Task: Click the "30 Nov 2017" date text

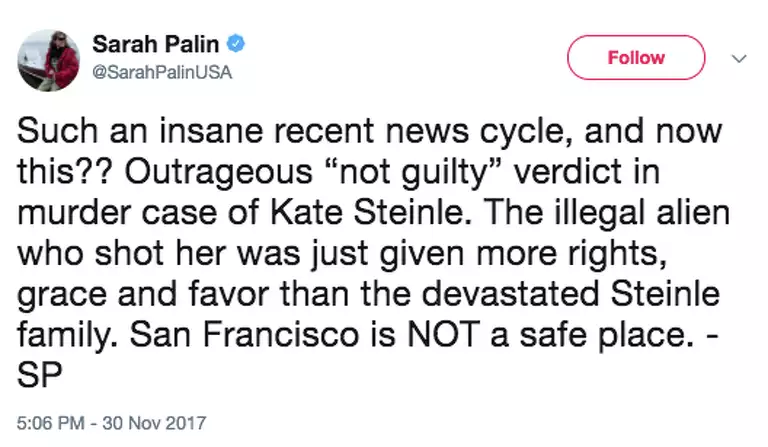Action: (150, 422)
